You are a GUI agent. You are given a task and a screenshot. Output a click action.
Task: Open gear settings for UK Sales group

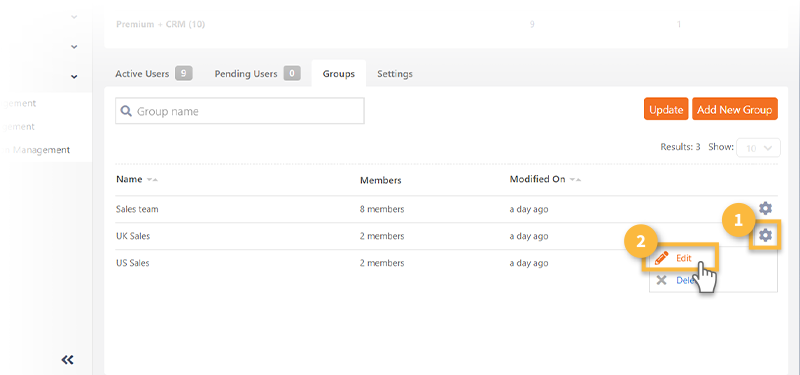(x=765, y=235)
